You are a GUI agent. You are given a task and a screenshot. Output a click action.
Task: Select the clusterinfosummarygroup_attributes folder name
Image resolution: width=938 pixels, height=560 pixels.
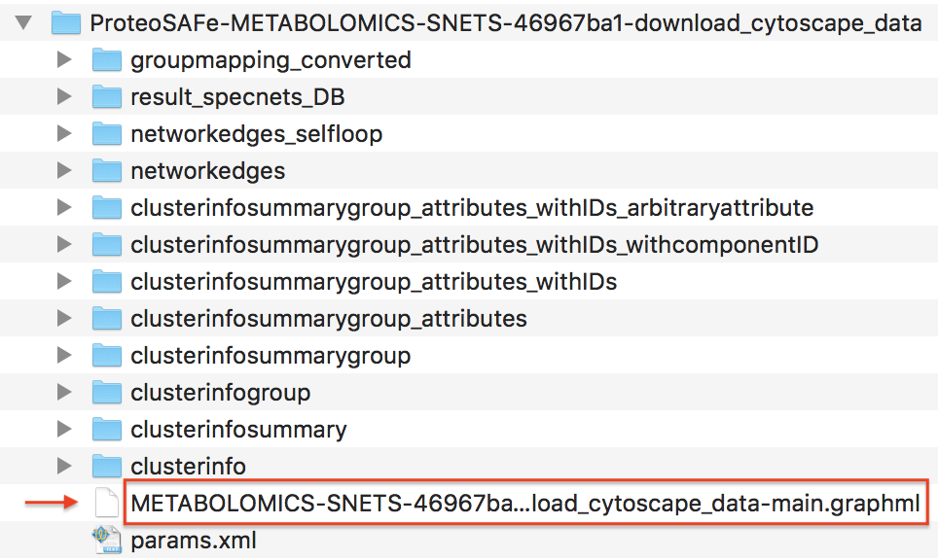coord(329,319)
